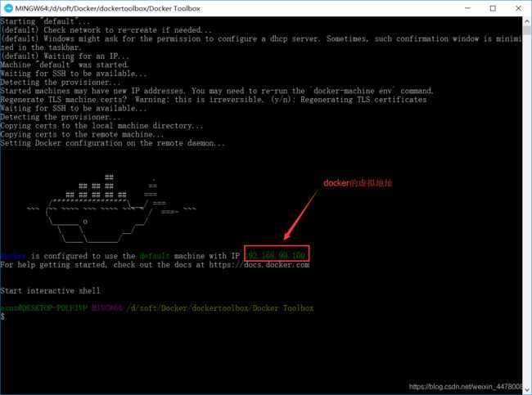Click the 'Regenerate TLS machine certs?' line
Screen dimensions: 532x395
click(214, 99)
